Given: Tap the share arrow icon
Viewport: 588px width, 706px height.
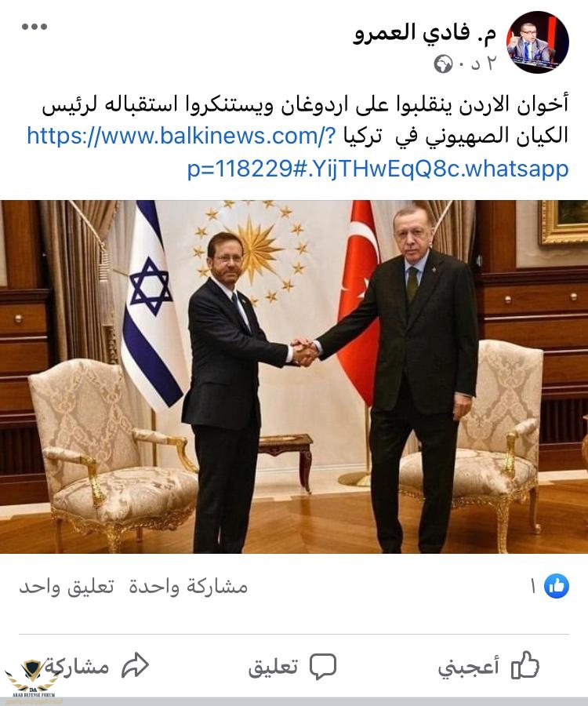Looking at the screenshot, I should tap(135, 665).
